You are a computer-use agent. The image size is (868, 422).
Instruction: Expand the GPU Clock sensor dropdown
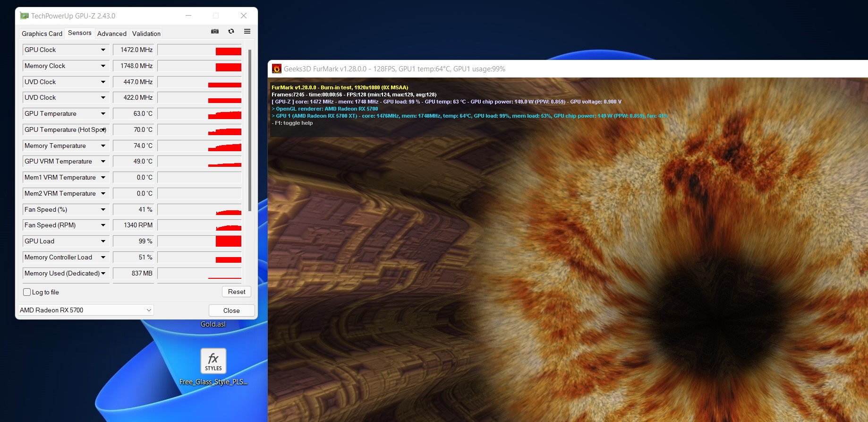[x=103, y=50]
